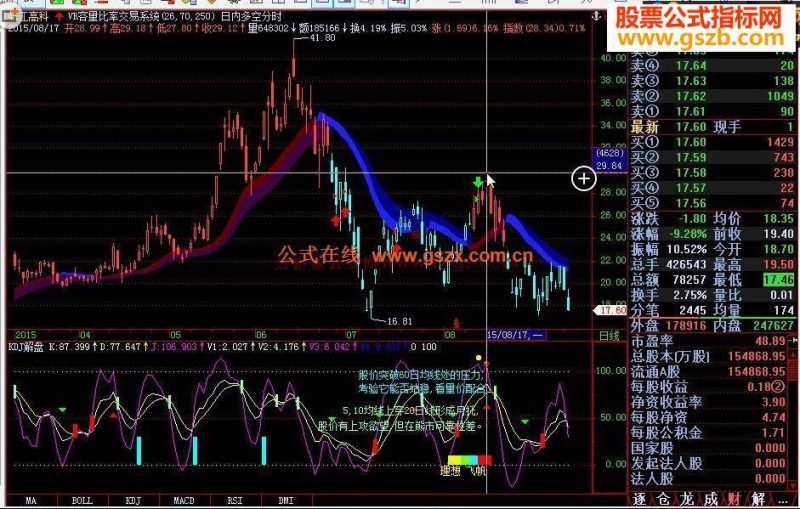Click the yellow dot marker in KDJ panel
This screenshot has height=509, width=800.
(479, 358)
